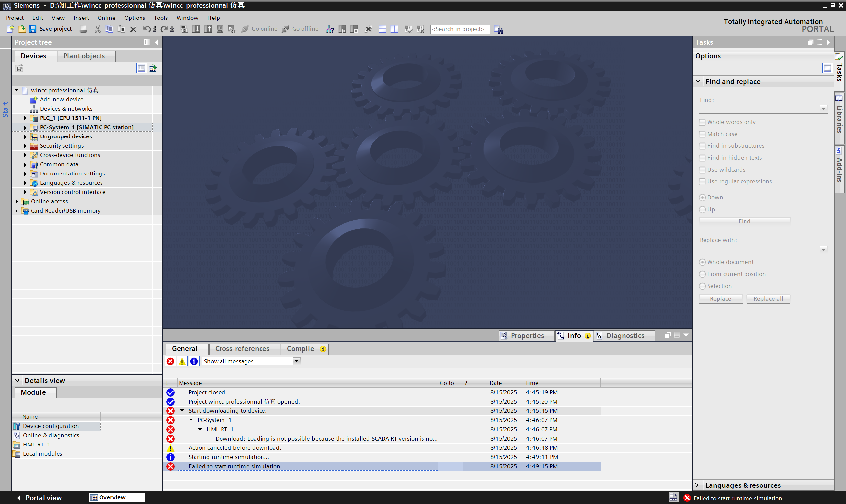Click the Accessible devices icon
This screenshot has width=846, height=504.
point(330,29)
